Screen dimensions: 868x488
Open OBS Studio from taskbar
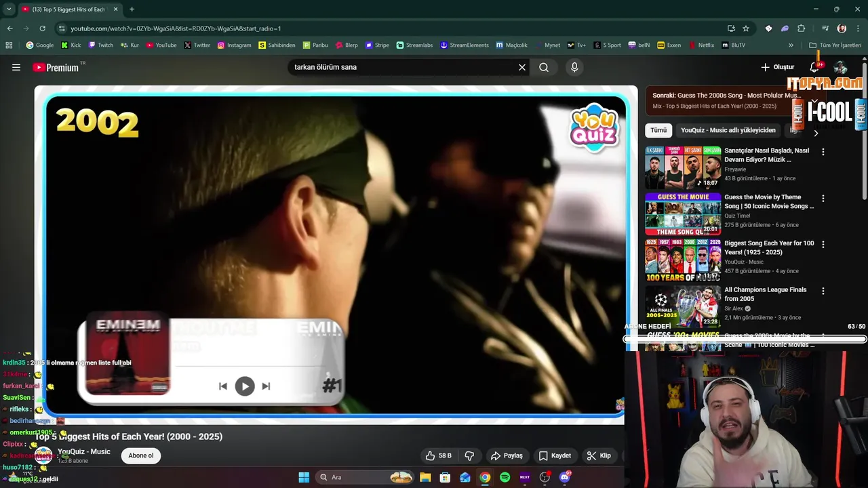point(545,477)
